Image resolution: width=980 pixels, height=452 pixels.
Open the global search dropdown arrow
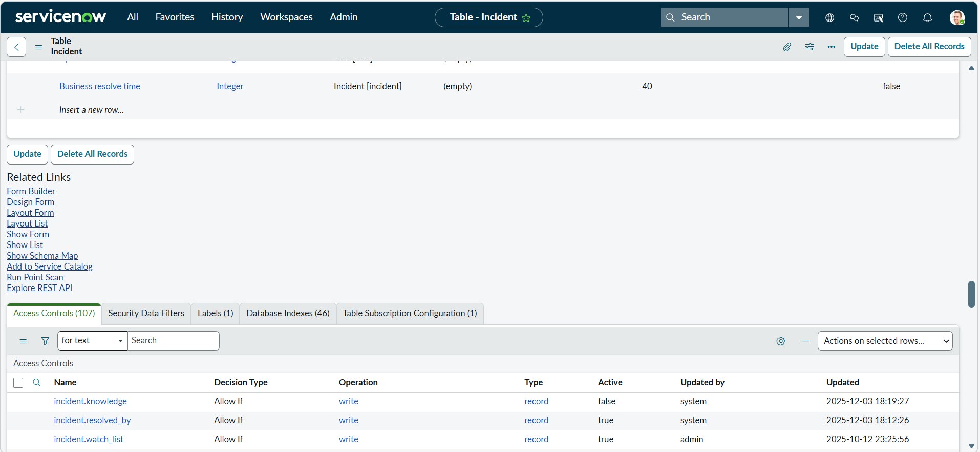tap(799, 17)
